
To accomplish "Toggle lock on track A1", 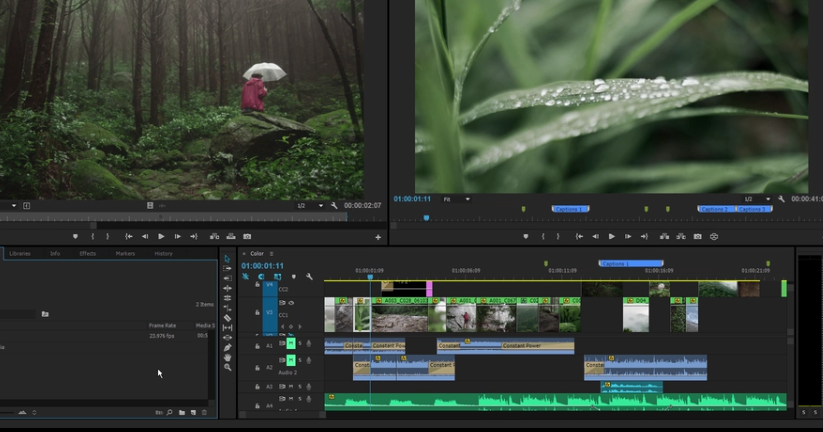I will click(x=257, y=346).
